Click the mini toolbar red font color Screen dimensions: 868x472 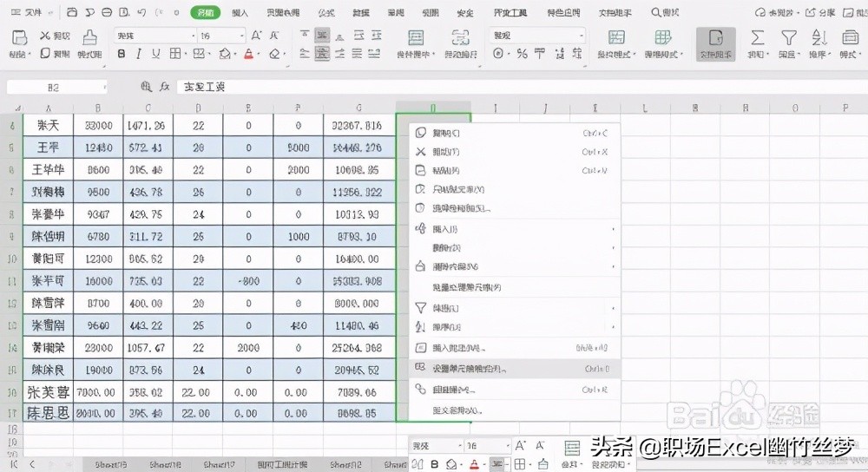(475, 463)
